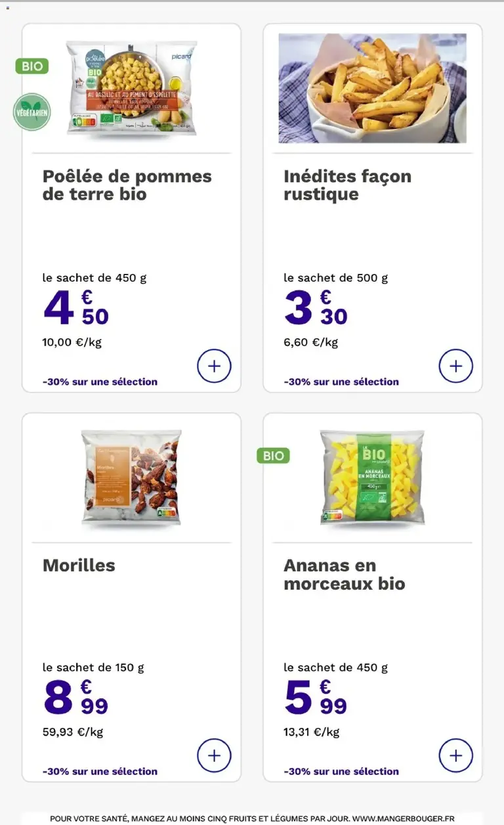The height and width of the screenshot is (825, 504).
Task: Add Inédites façon rustique with plus button
Action: click(x=455, y=366)
